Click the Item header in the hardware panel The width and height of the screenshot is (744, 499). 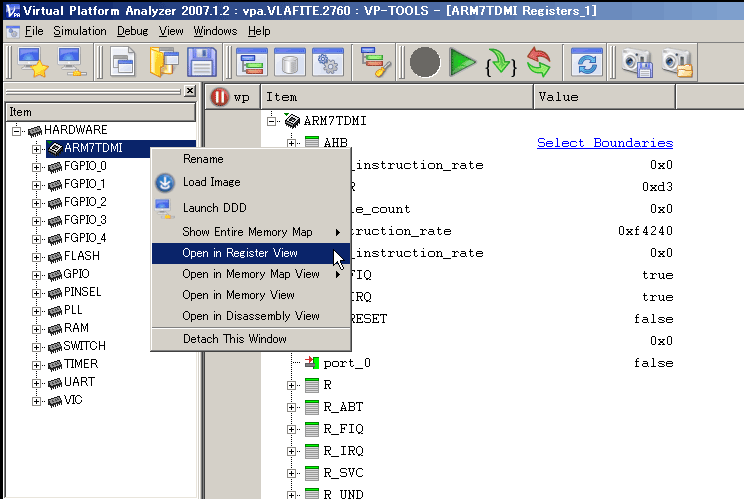(101, 112)
